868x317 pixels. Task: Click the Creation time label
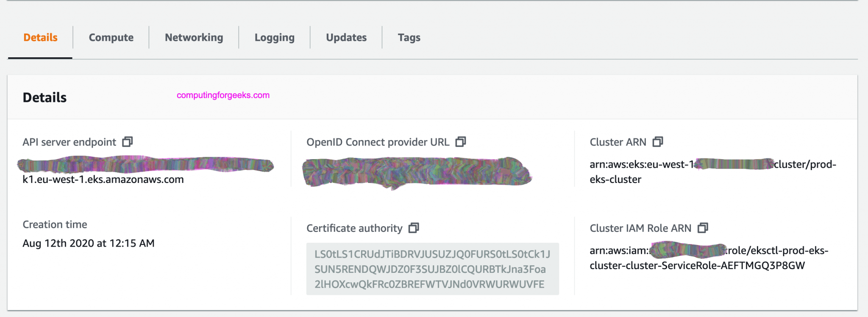pyautogui.click(x=55, y=224)
